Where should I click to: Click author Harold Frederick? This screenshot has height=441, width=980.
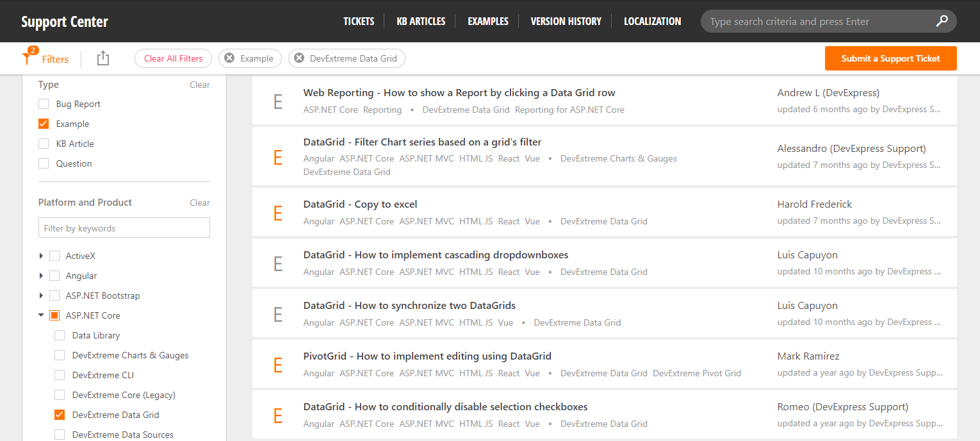pyautogui.click(x=815, y=204)
